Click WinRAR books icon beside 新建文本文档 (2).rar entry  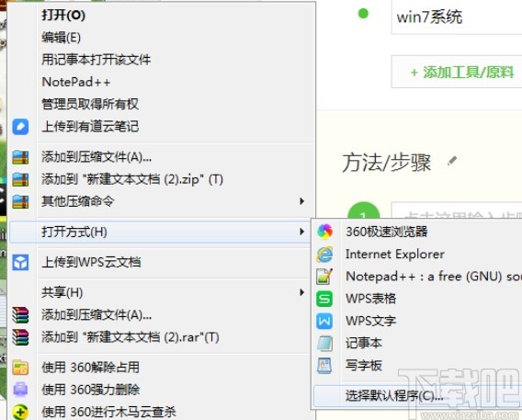pos(20,337)
